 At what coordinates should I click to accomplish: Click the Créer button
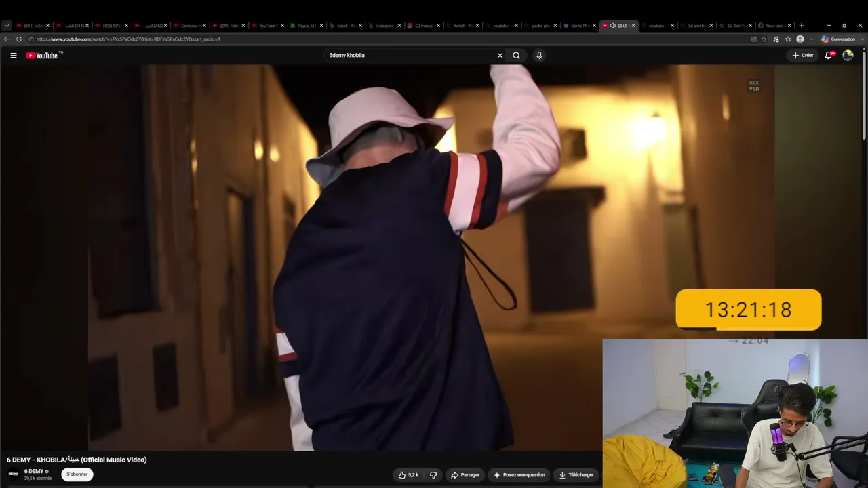803,56
